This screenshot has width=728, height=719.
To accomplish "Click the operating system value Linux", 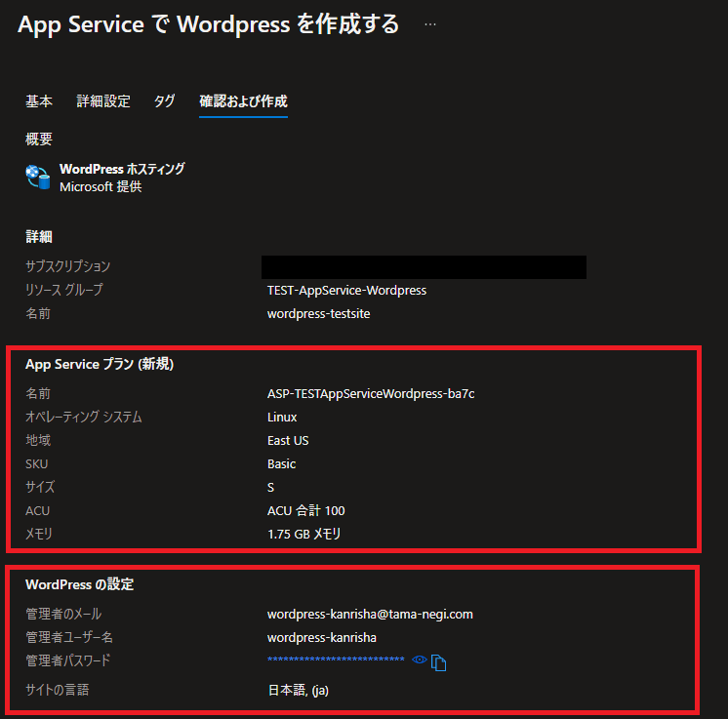I will click(x=282, y=418).
